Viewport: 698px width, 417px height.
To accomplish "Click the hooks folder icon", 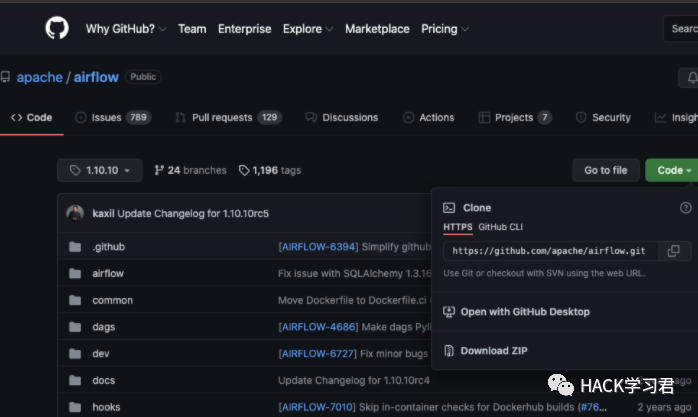I will click(x=75, y=407).
